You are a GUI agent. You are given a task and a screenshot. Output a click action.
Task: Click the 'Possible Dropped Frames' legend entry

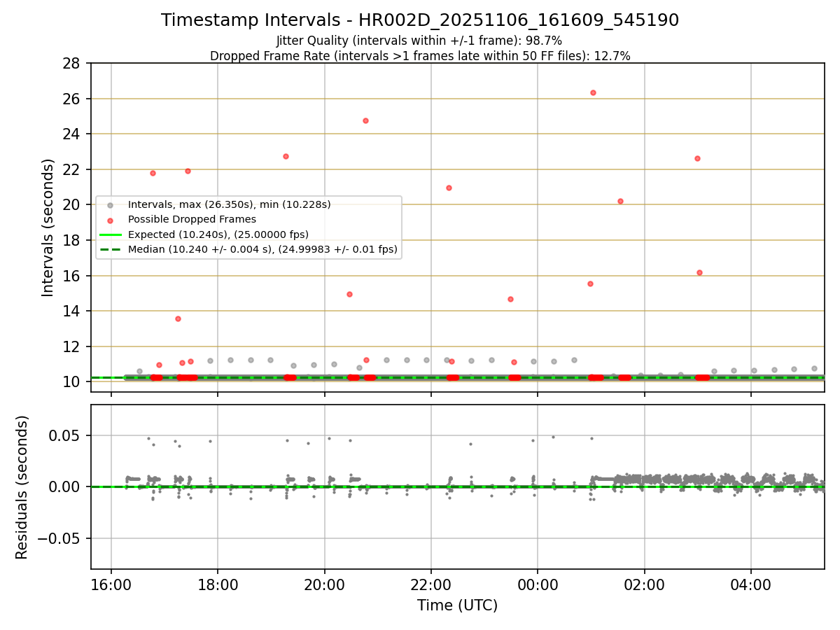click(192, 219)
